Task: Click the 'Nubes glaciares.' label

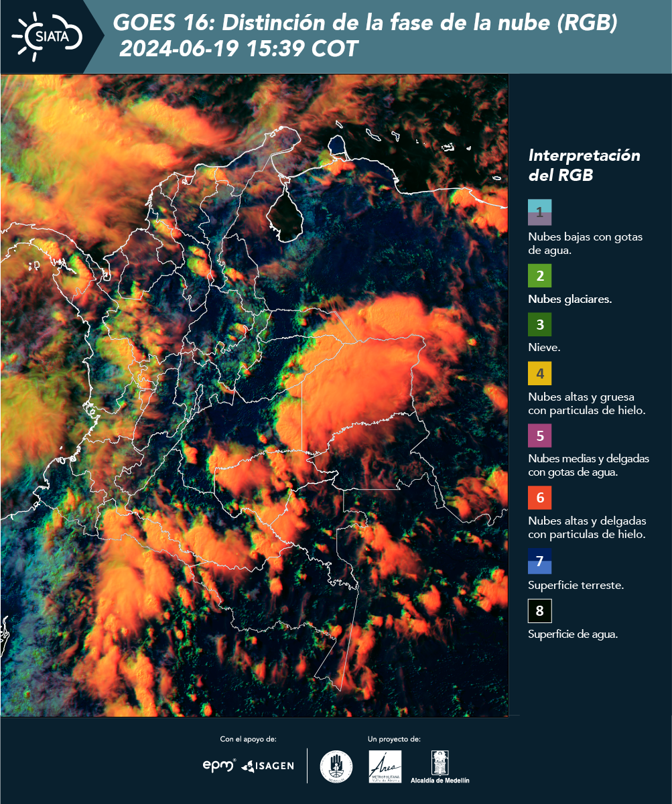Action: coord(569,299)
